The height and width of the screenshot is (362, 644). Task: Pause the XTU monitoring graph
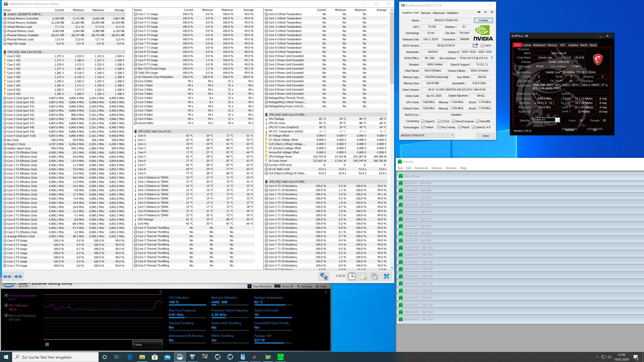(x=47, y=344)
